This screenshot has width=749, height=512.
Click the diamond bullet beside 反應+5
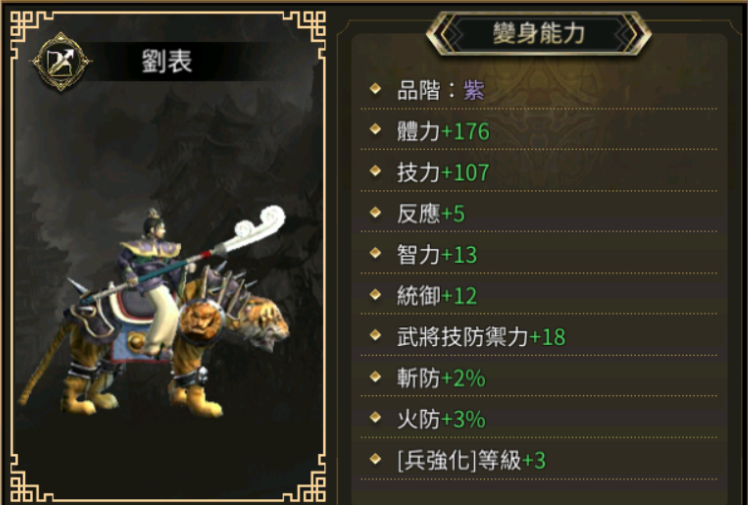point(375,212)
